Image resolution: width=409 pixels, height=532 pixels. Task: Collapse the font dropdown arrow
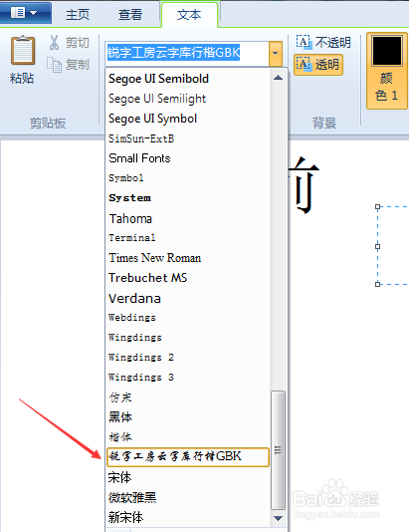pos(276,53)
